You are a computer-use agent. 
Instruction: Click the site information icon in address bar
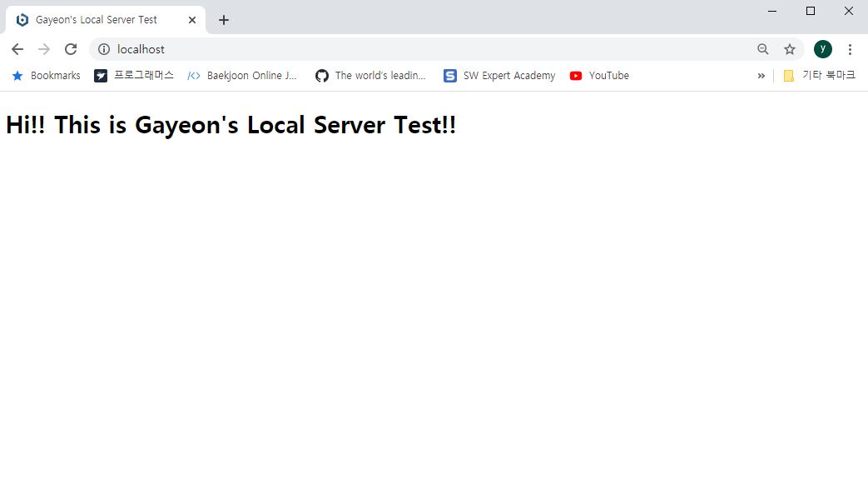[x=103, y=49]
